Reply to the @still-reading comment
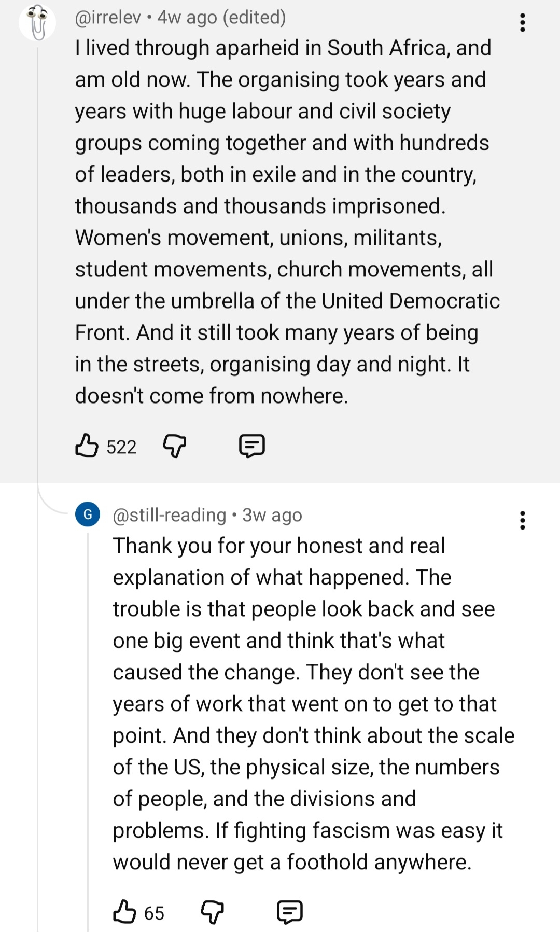Image resolution: width=560 pixels, height=932 pixels. (x=290, y=912)
